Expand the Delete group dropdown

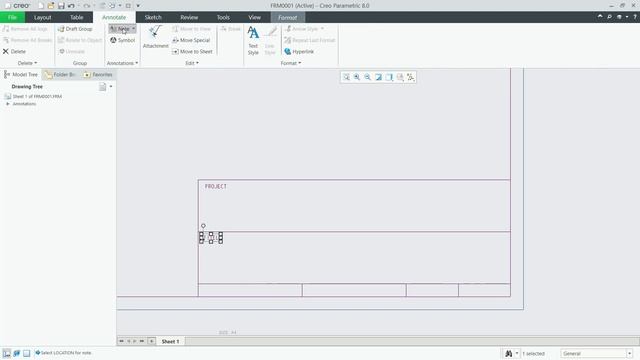pyautogui.click(x=27, y=63)
